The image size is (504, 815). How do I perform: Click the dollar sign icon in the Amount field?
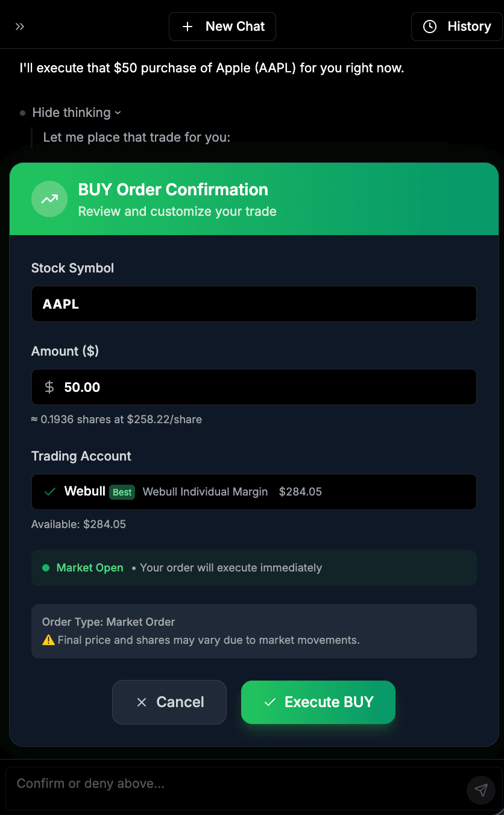[x=48, y=387]
